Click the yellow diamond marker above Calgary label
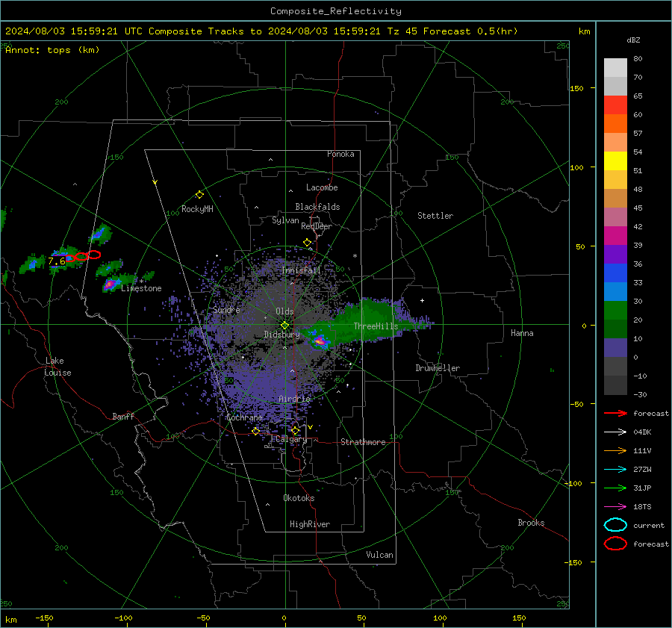 pyautogui.click(x=295, y=430)
